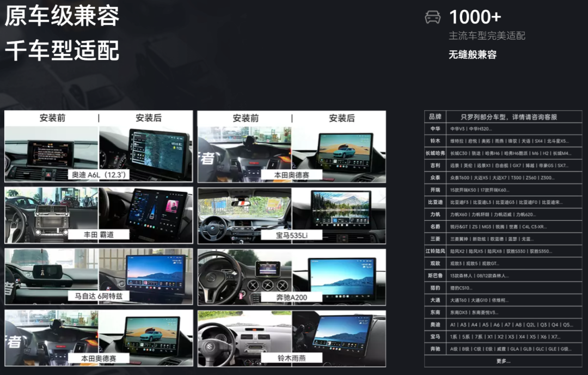Screen dimensions: 588x375
Task: Click the '宝马535Li' caption
Action: [x=292, y=235]
